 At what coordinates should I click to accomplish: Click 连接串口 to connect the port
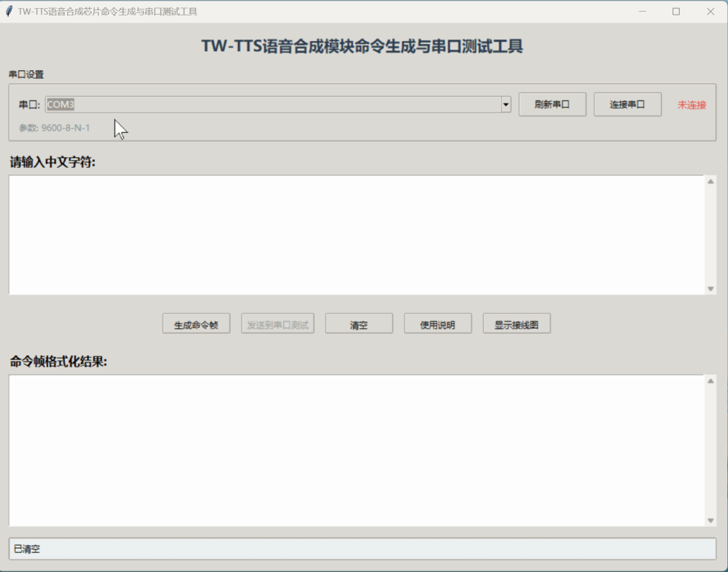[x=627, y=104]
